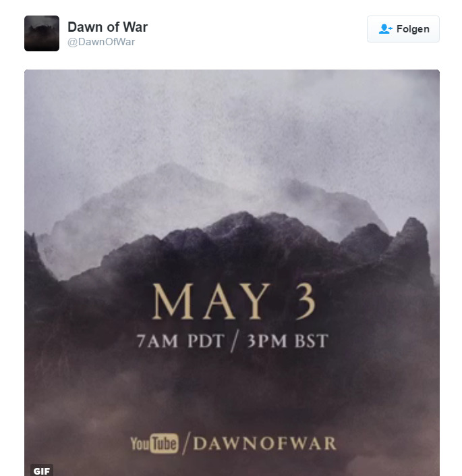
Task: Click the MAY 3 date text
Action: tap(234, 301)
